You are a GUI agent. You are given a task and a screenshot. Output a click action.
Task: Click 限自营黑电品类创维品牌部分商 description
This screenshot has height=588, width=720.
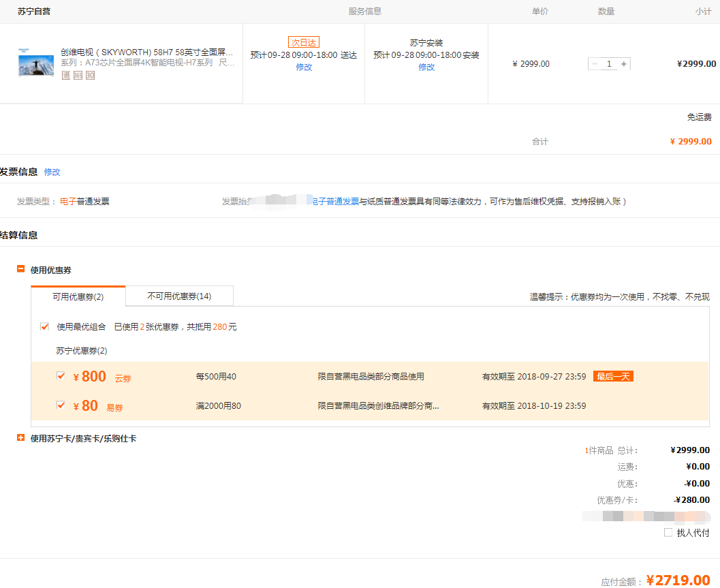378,406
